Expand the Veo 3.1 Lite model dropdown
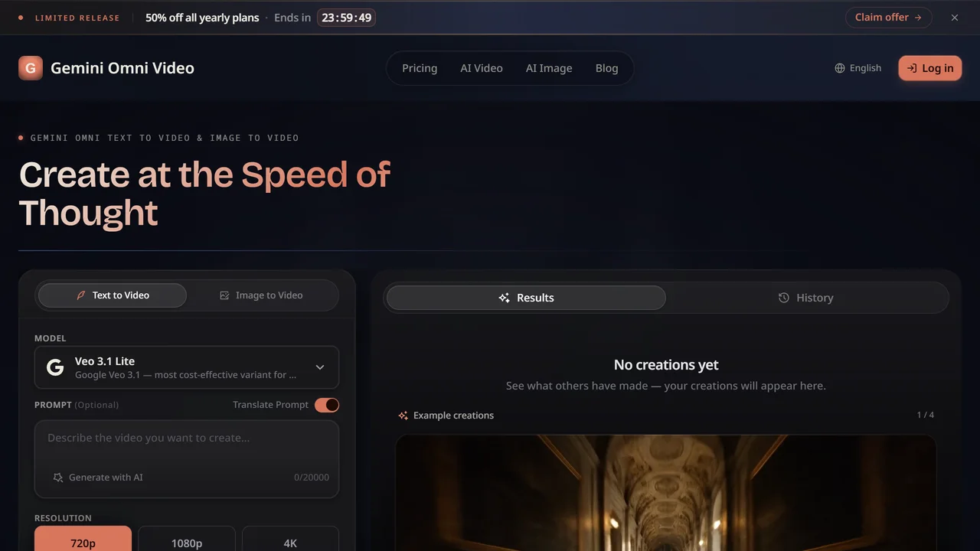This screenshot has width=980, height=551. click(187, 367)
